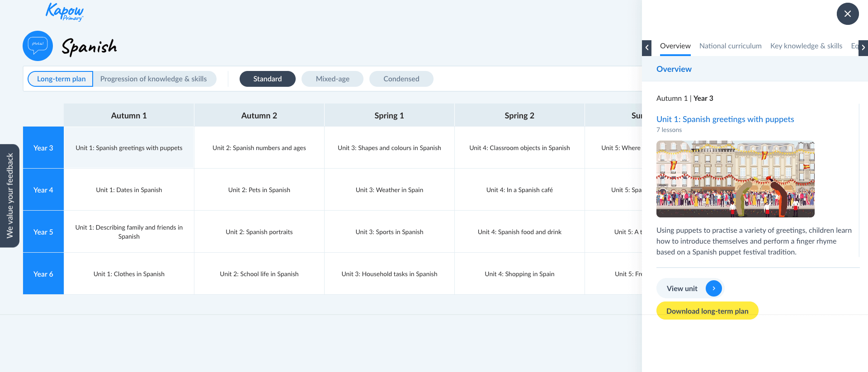This screenshot has height=372, width=868.
Task: Open the Key knowledge & skills tab
Action: click(806, 46)
